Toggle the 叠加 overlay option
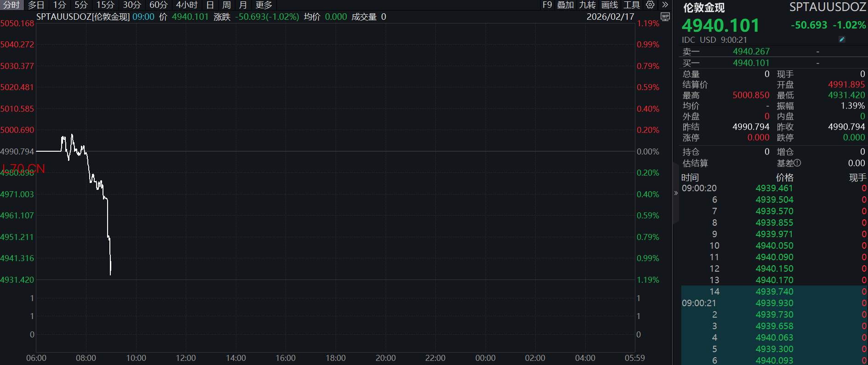 point(565,5)
